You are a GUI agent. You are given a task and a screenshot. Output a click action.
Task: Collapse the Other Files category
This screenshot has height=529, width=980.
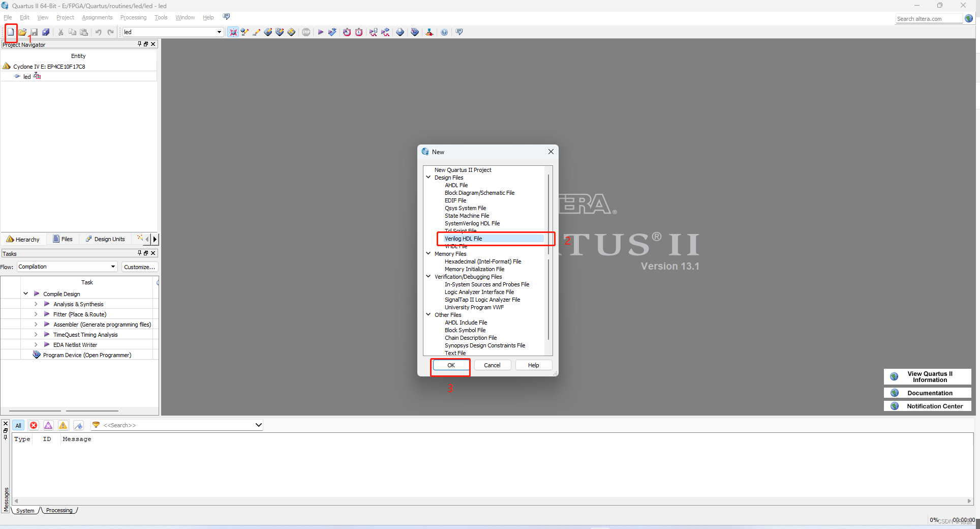click(x=428, y=314)
